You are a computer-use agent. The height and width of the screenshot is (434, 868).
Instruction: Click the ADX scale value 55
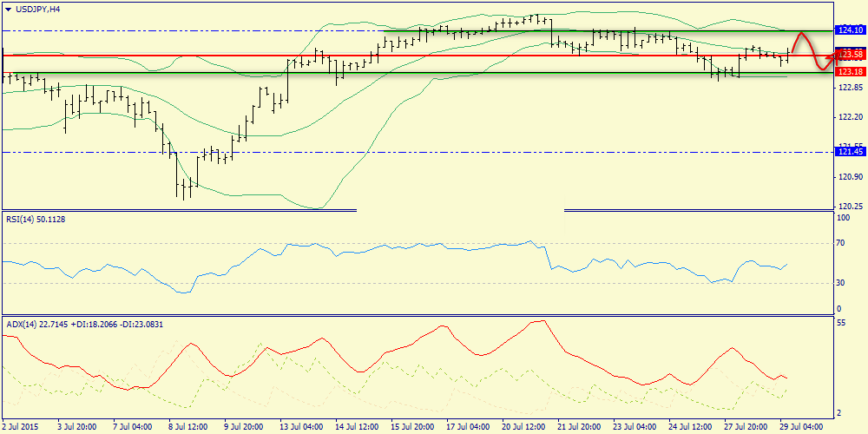coord(840,322)
